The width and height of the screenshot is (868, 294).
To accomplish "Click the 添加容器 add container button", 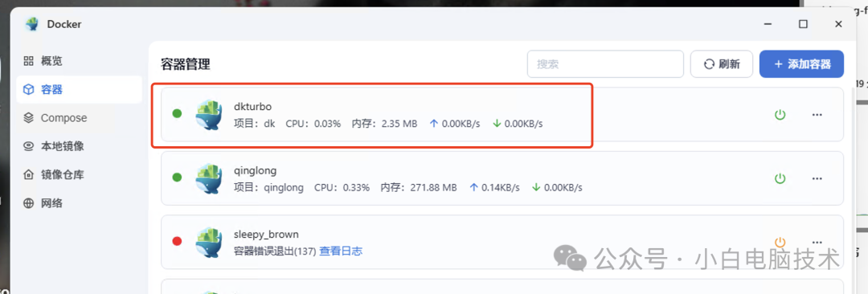I will pyautogui.click(x=801, y=64).
